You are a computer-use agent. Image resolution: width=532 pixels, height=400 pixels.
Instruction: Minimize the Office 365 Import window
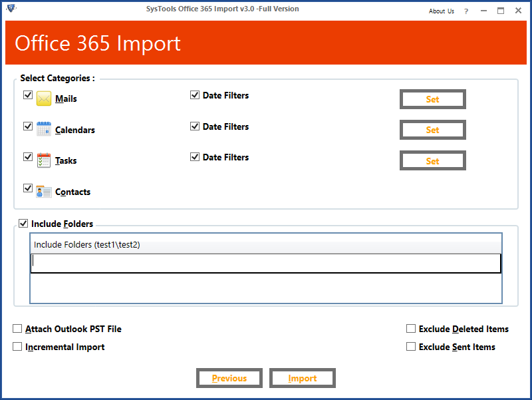click(x=484, y=11)
